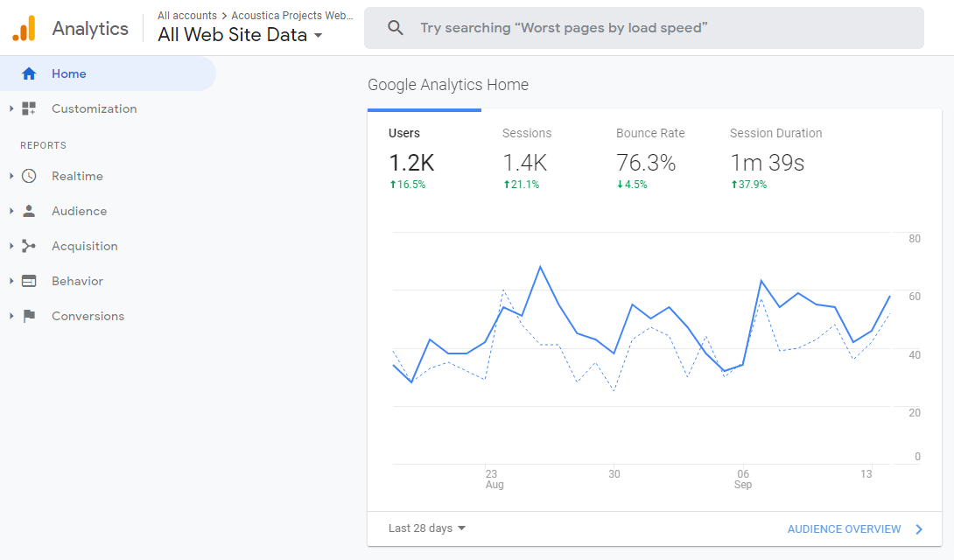The image size is (954, 560).
Task: Select the Bounce Rate metric tab
Action: pos(649,157)
